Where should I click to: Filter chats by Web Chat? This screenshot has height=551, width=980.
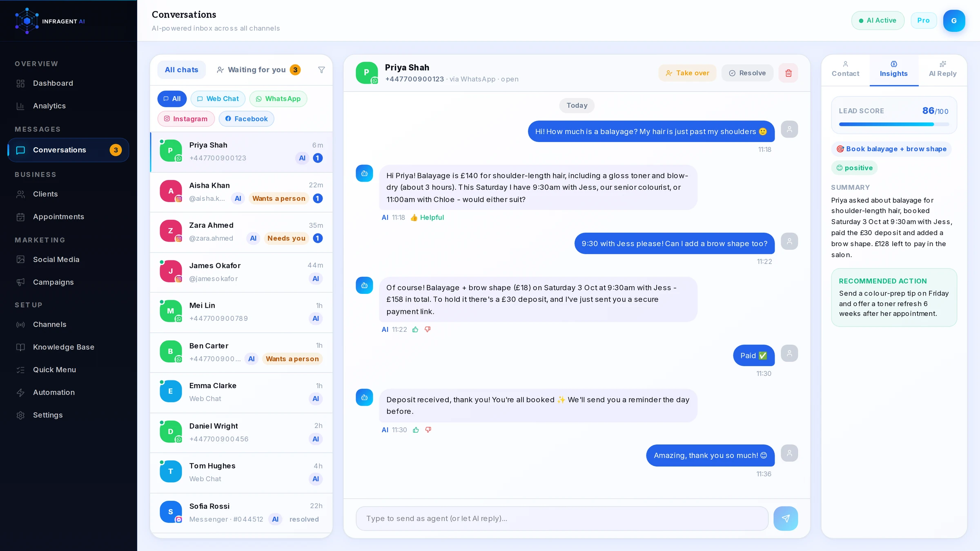218,99
